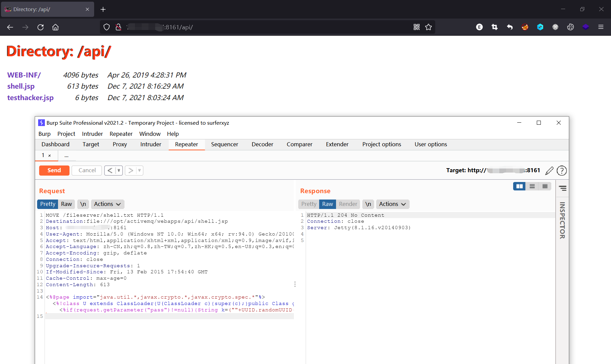Open the Proxy tab in Burp
This screenshot has height=364, width=611.
(120, 145)
